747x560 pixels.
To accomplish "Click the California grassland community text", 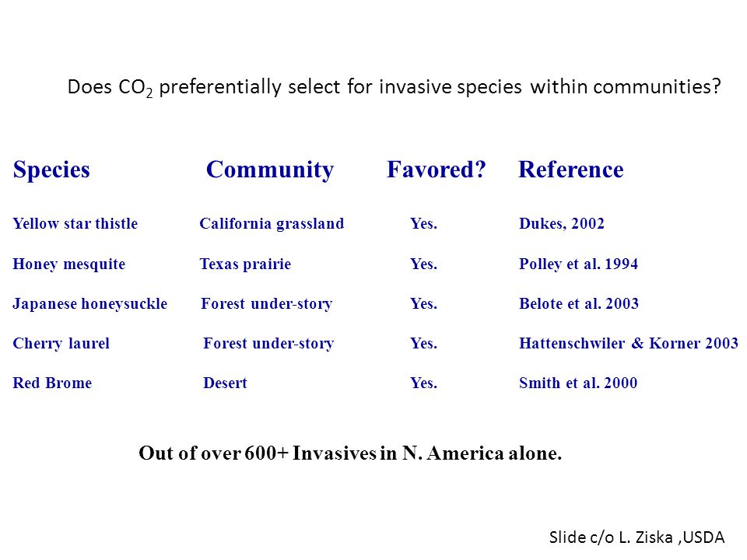I will point(272,223).
